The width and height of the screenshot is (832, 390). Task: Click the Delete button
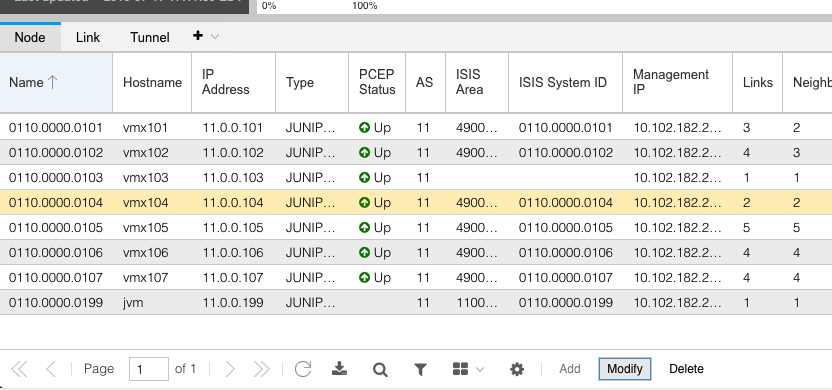coord(687,369)
